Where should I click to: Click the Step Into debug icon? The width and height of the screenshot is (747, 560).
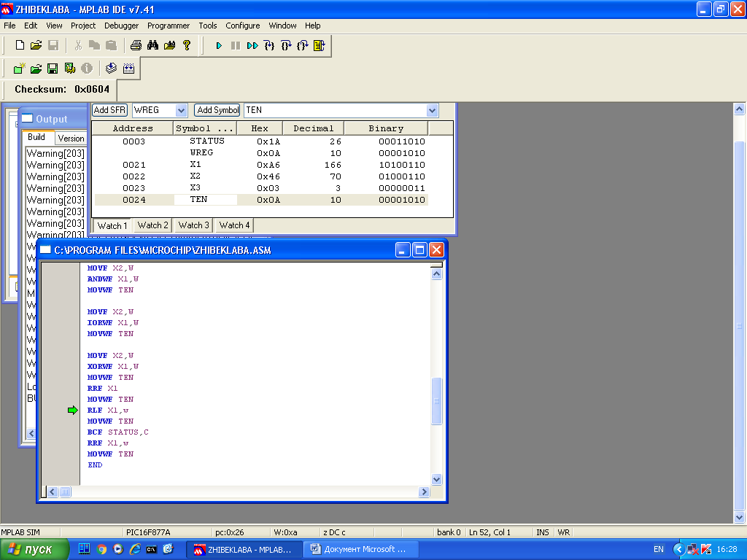pos(269,46)
